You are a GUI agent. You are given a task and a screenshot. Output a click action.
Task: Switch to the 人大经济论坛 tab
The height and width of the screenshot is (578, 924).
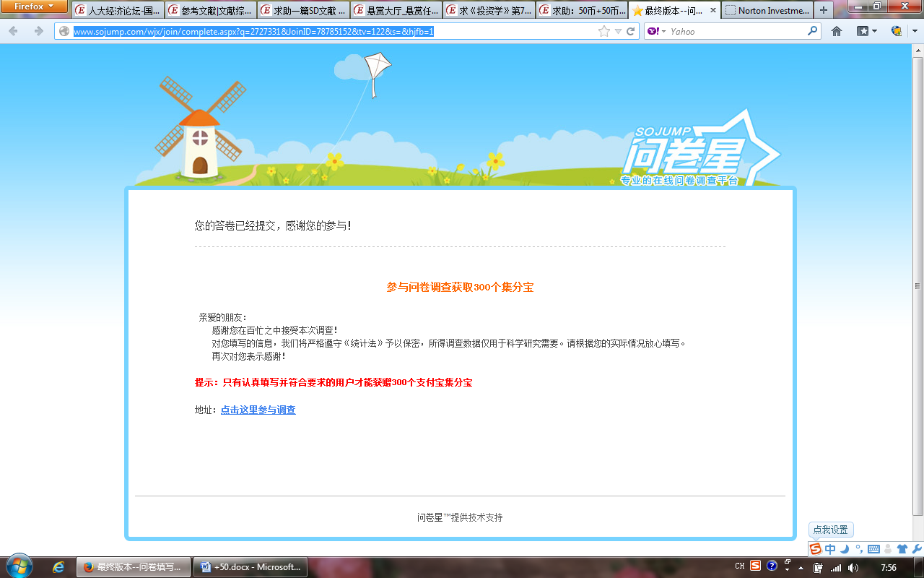pyautogui.click(x=118, y=11)
